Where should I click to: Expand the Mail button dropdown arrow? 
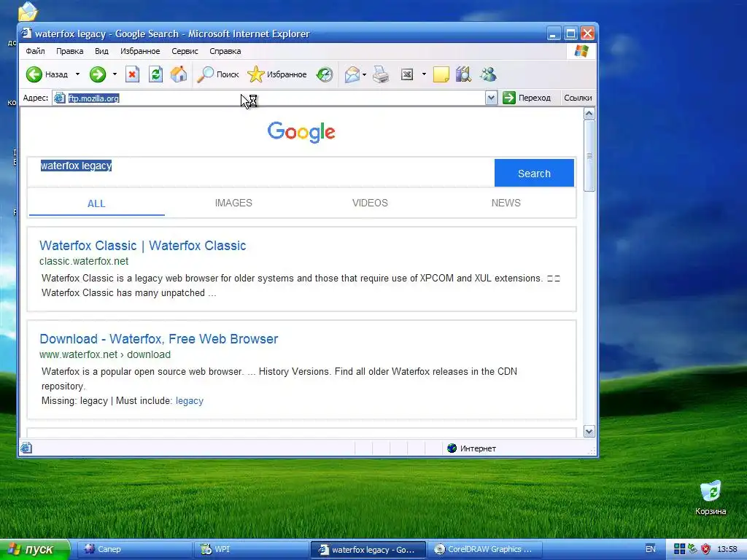(x=364, y=74)
